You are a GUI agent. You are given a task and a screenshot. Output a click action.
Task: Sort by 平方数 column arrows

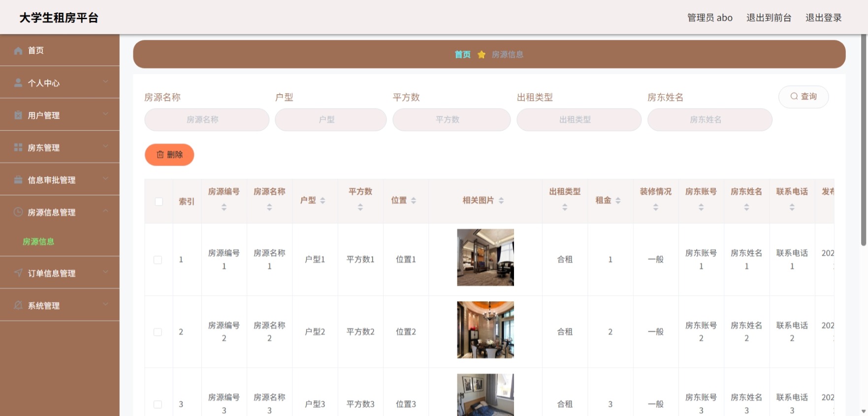point(360,208)
